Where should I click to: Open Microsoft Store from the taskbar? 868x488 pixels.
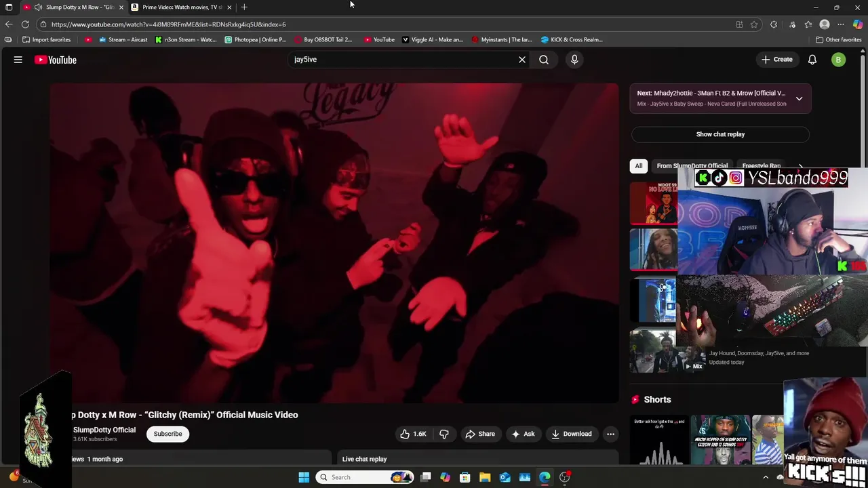pos(465,477)
